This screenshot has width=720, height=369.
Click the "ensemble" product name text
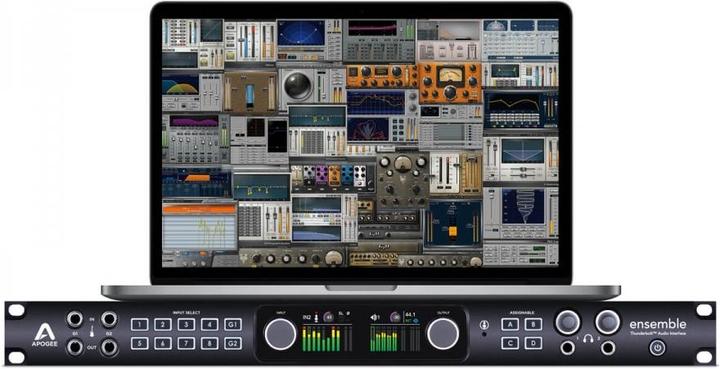pyautogui.click(x=658, y=324)
